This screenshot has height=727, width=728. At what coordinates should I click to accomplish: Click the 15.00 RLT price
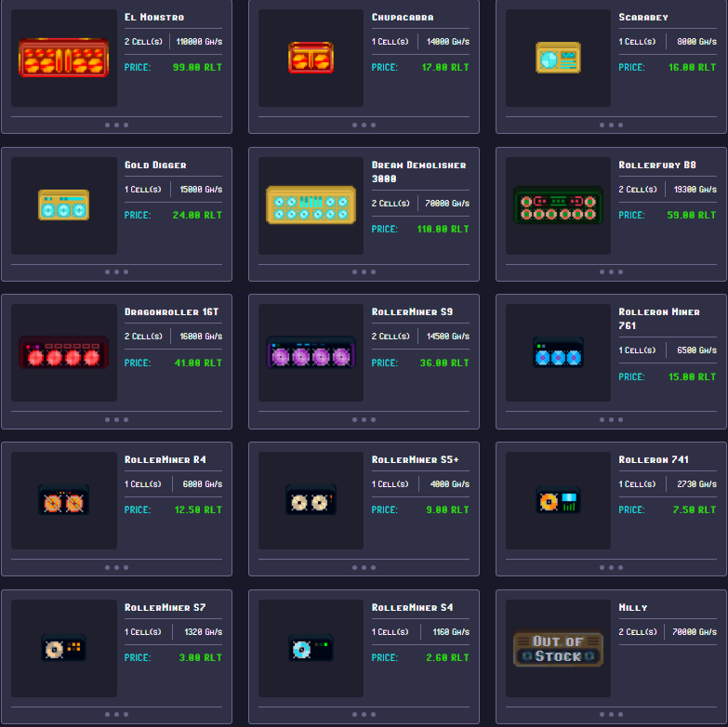pyautogui.click(x=693, y=377)
